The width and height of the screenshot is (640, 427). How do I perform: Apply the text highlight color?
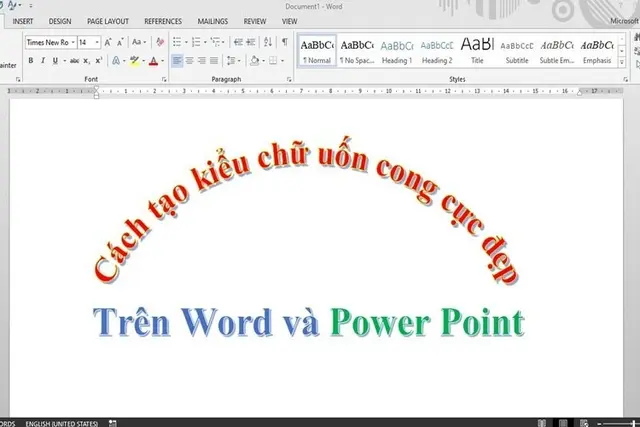pyautogui.click(x=134, y=61)
